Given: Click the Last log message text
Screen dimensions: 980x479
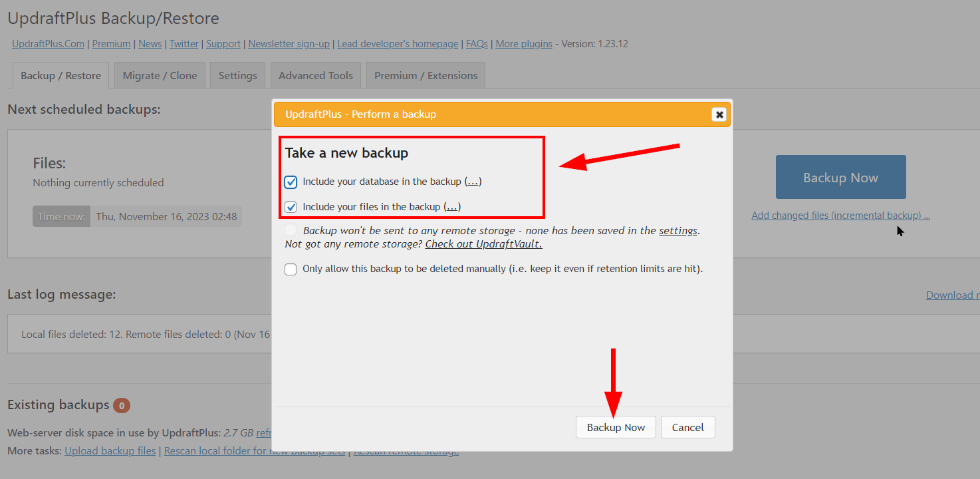Looking at the screenshot, I should 146,335.
